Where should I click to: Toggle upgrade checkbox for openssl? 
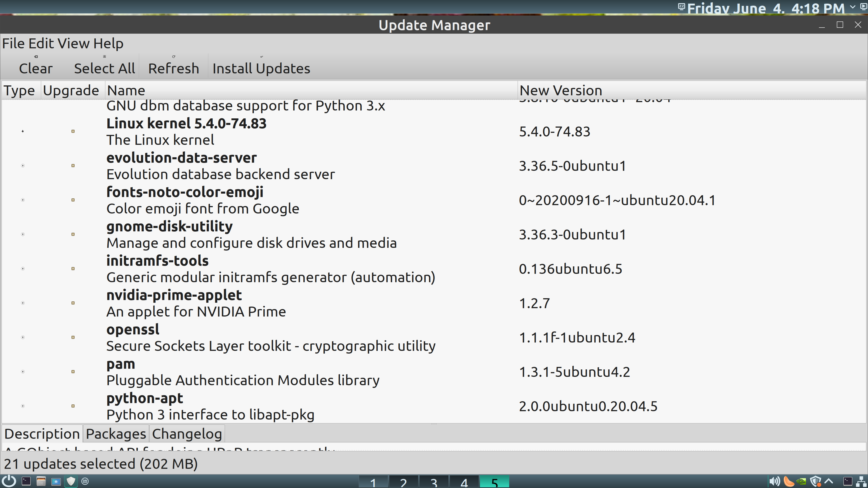click(x=73, y=338)
